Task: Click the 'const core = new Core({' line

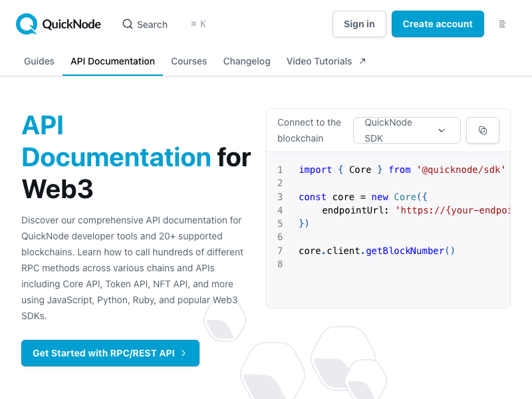Action: (x=363, y=197)
